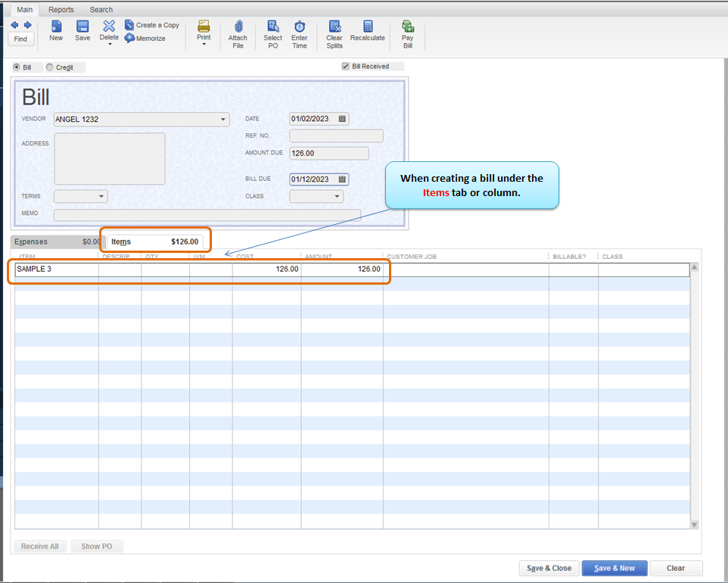The image size is (728, 583).
Task: Open the date calendar picker icon
Action: point(342,119)
